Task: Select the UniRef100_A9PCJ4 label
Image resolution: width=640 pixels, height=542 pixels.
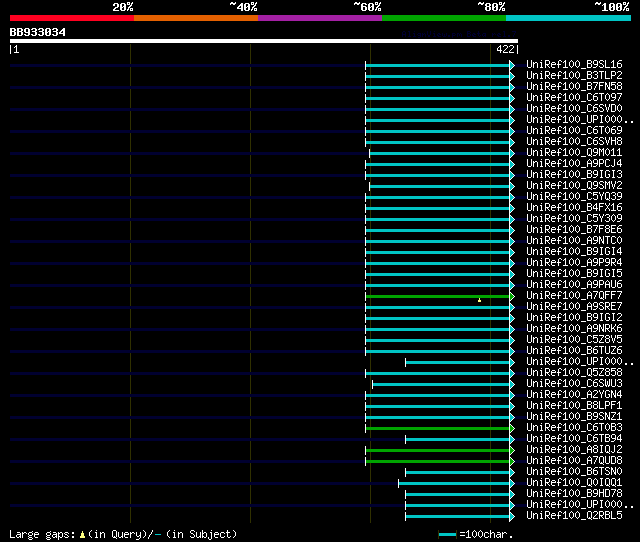Action: point(574,163)
